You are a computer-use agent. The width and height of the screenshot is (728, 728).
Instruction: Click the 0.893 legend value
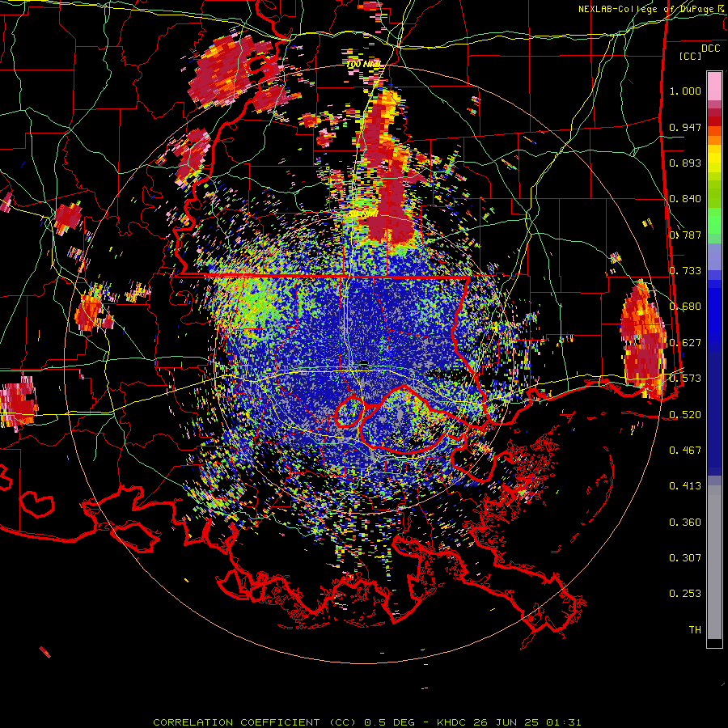[685, 163]
